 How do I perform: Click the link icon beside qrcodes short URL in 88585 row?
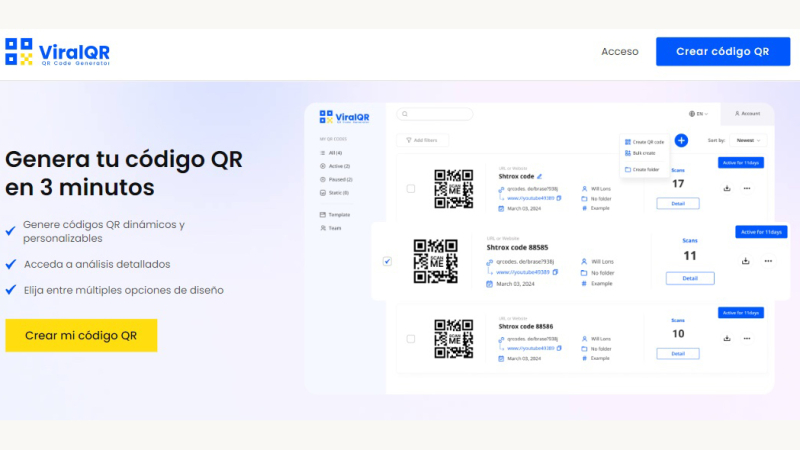pos(489,262)
